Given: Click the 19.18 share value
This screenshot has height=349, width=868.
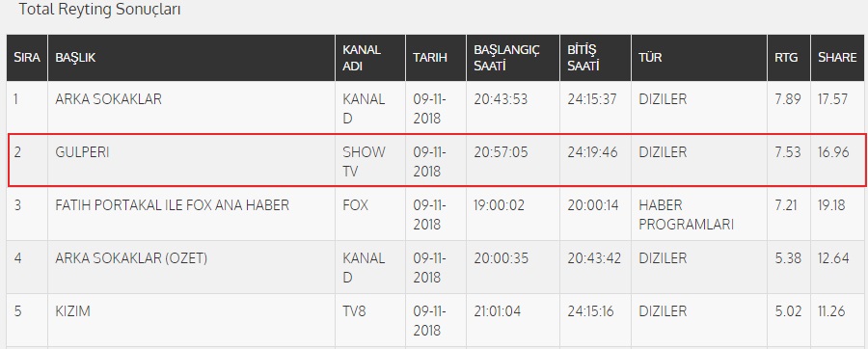Looking at the screenshot, I should [831, 205].
